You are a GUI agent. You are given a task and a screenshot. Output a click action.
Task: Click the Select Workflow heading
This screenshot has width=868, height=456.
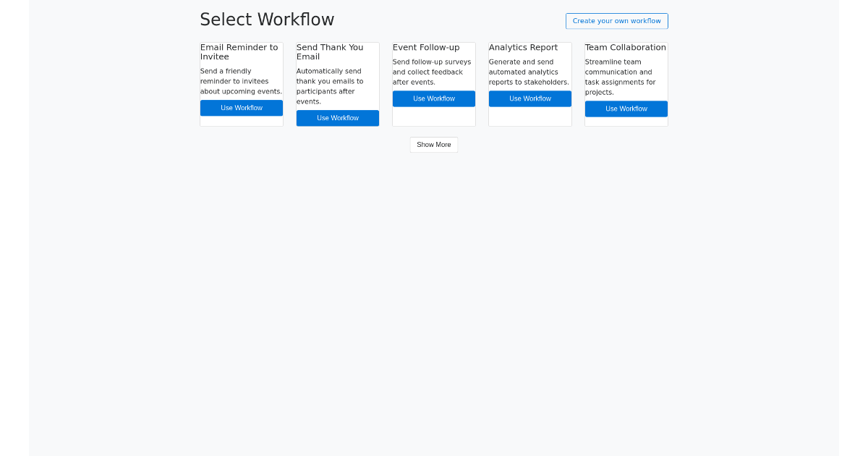tap(267, 20)
